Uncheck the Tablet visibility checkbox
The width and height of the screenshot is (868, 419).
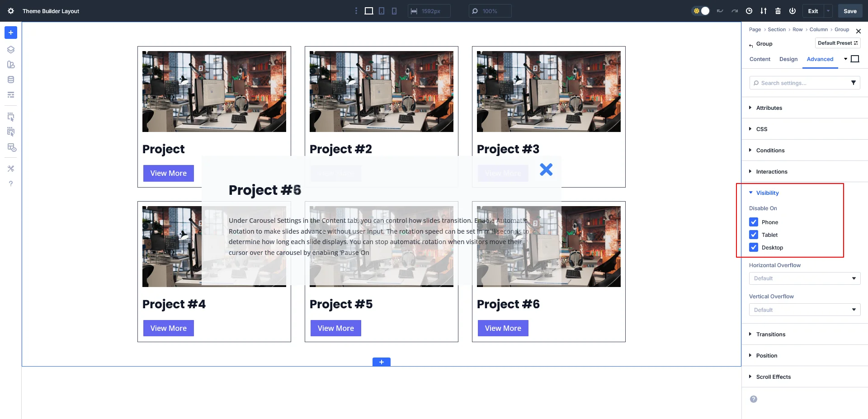pyautogui.click(x=754, y=235)
